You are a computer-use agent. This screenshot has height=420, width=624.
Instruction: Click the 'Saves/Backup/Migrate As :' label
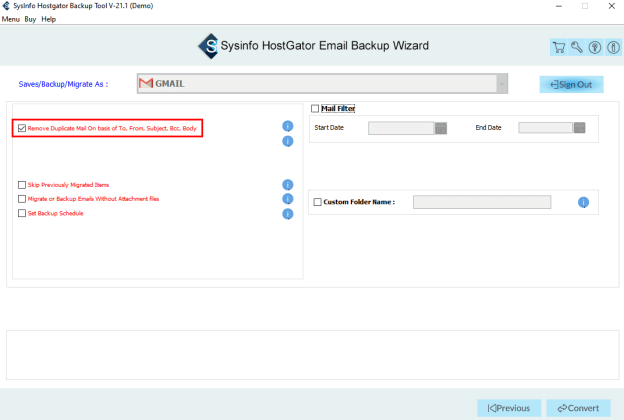click(x=63, y=84)
